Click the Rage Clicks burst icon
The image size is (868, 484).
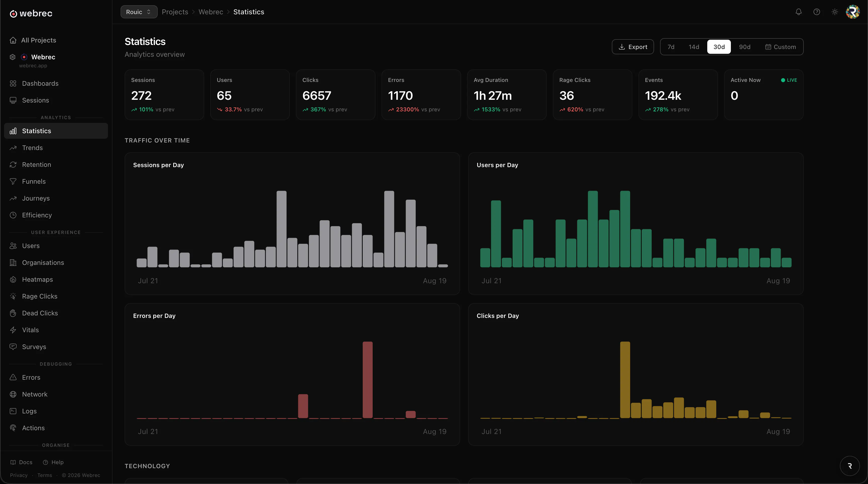coord(13,297)
